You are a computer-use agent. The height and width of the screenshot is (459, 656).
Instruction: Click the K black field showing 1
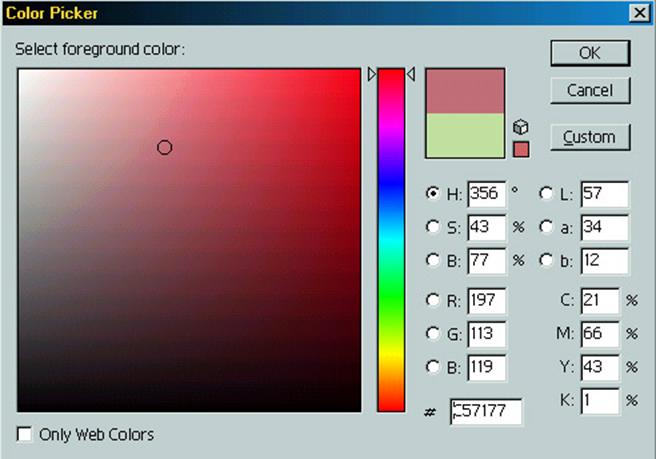point(600,401)
